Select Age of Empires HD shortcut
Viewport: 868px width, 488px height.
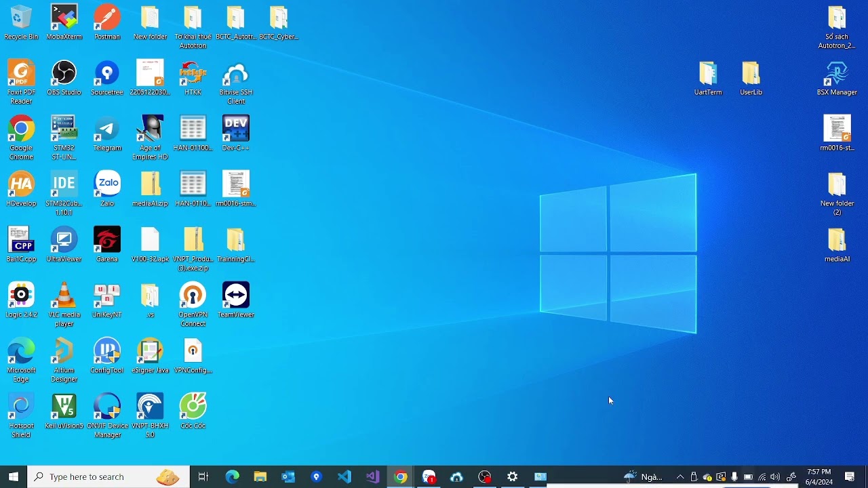pyautogui.click(x=150, y=138)
